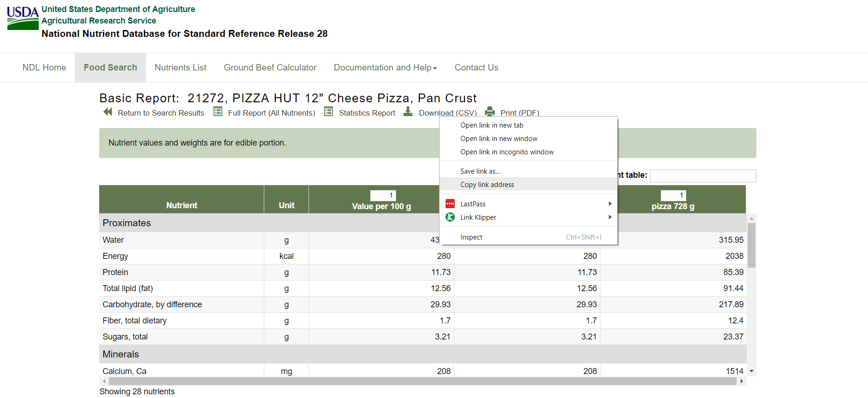Select Open link in new tab
This screenshot has width=868, height=398.
click(492, 125)
